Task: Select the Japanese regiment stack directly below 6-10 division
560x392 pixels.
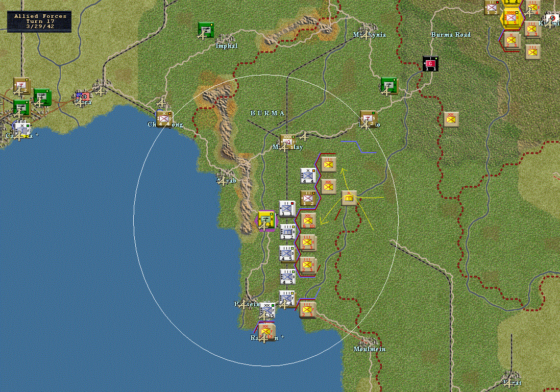Action: tap(307, 242)
